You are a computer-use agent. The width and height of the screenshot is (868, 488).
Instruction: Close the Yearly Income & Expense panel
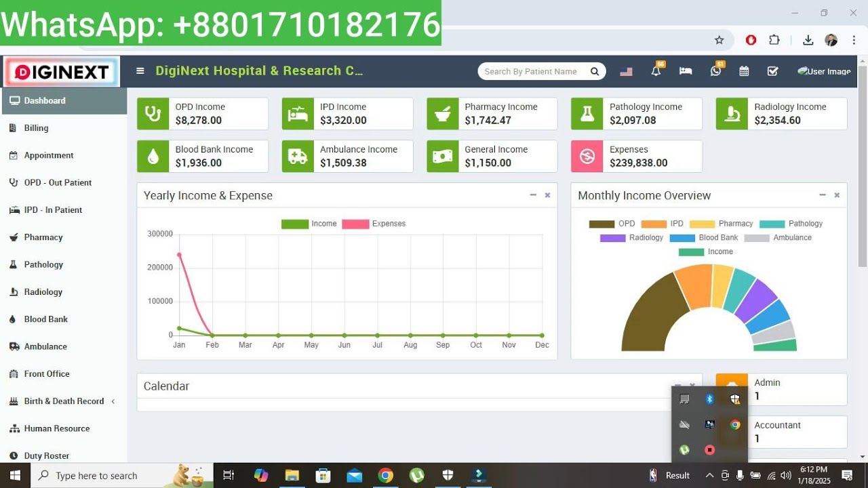547,195
